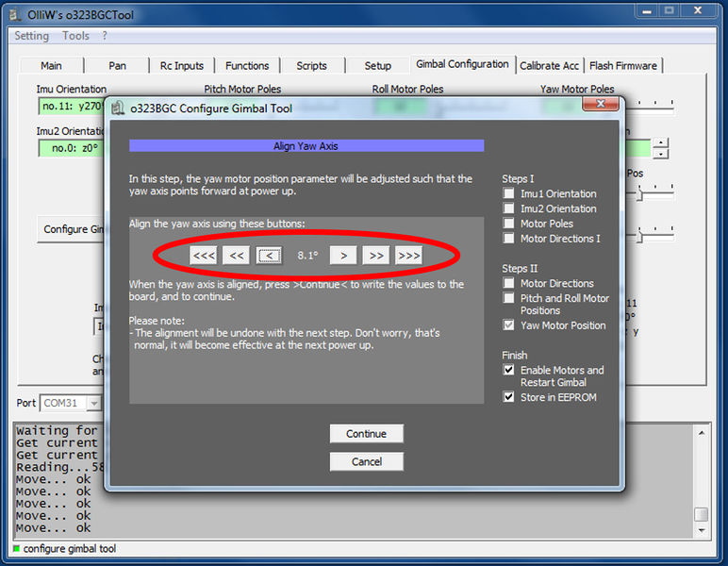Click the Continue button
728x566 pixels.
tap(366, 434)
